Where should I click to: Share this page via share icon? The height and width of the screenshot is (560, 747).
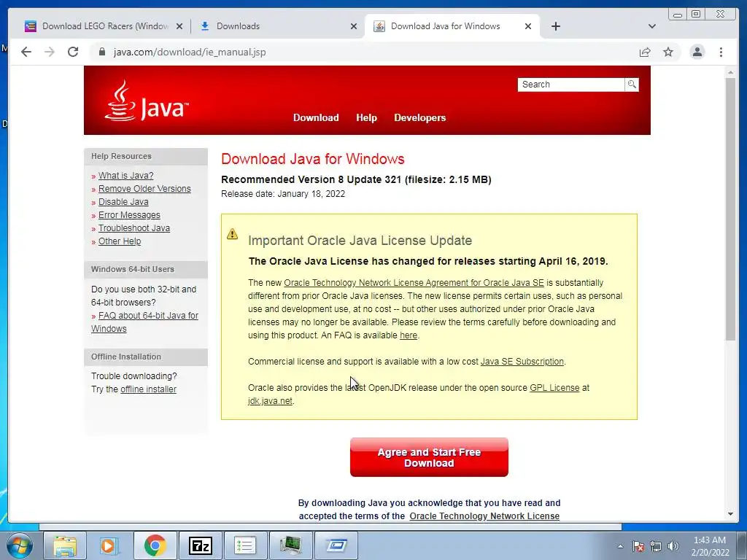(645, 52)
